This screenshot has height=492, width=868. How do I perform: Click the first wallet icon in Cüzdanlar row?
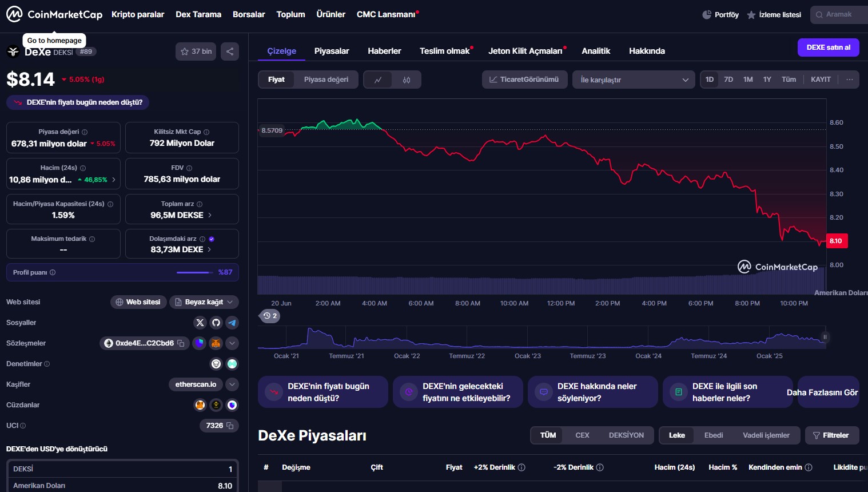200,405
